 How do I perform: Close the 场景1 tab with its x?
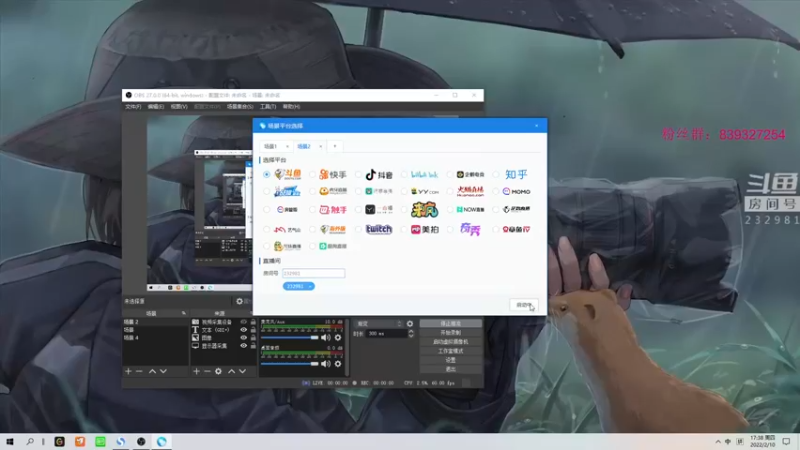pos(287,146)
